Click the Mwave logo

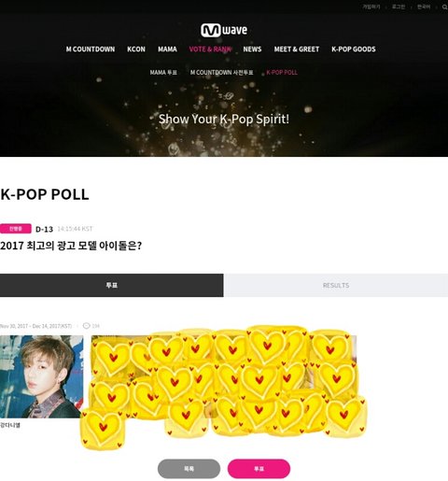pos(224,30)
